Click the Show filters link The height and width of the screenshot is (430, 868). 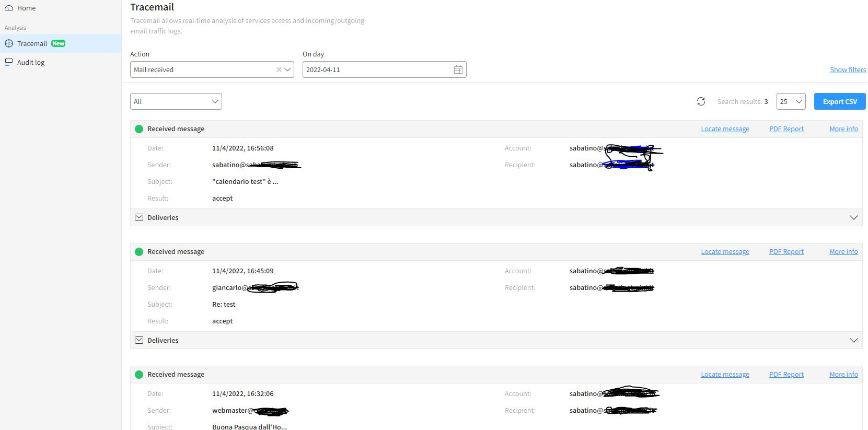click(848, 69)
